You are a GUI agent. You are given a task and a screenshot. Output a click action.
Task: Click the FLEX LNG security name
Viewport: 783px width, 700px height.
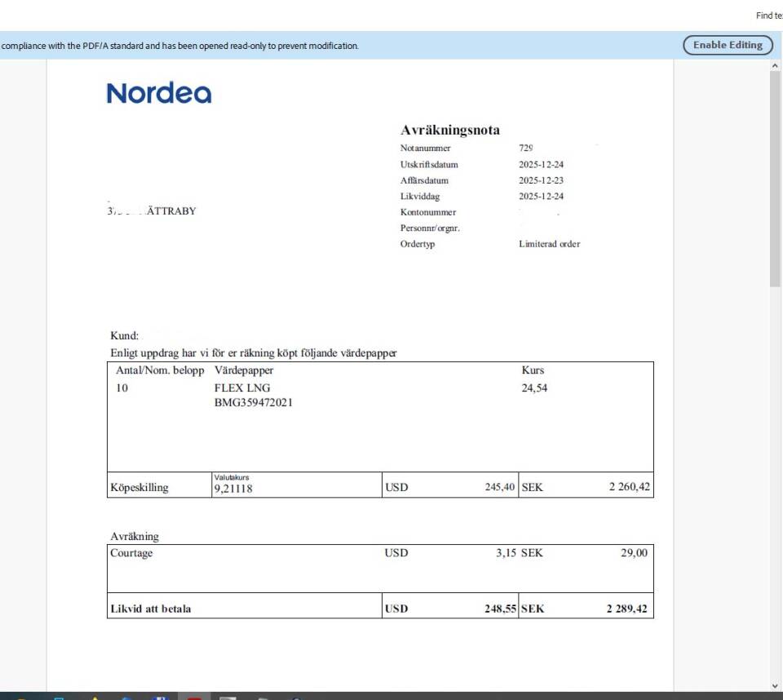pos(241,388)
